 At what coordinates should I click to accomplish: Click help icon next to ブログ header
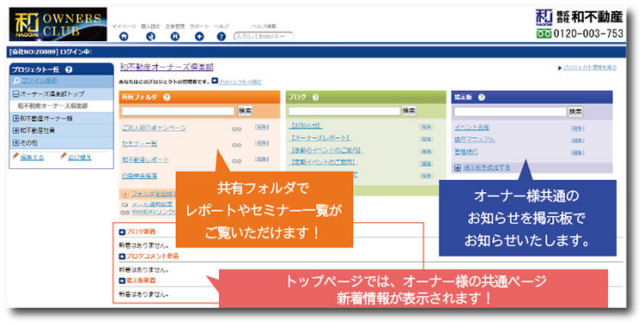pos(315,97)
